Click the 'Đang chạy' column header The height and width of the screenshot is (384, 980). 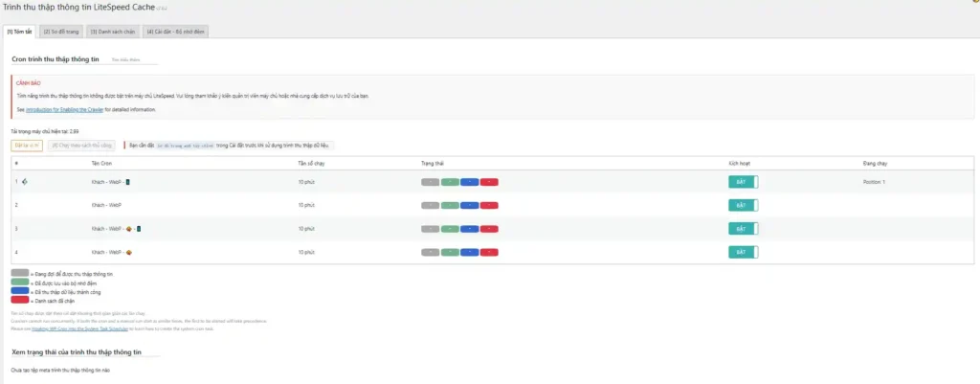pyautogui.click(x=875, y=163)
